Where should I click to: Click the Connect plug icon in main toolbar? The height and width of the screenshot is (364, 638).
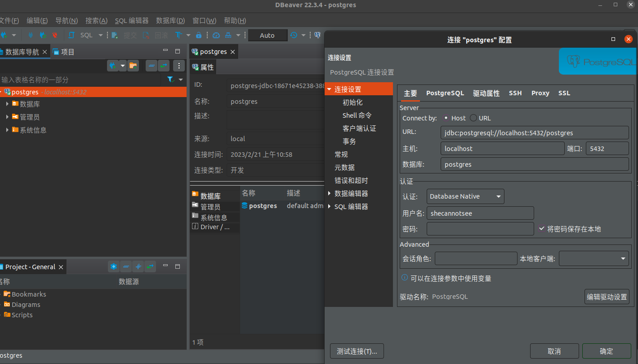click(x=31, y=35)
